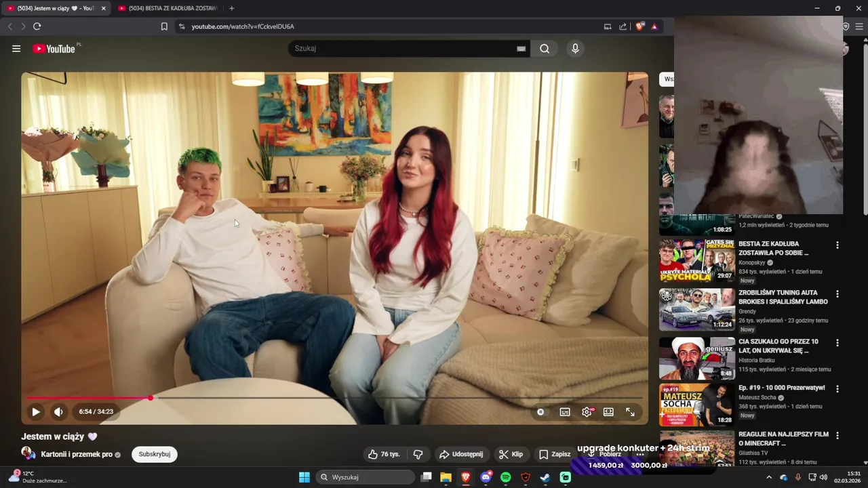868x488 pixels.
Task: Open Spotify from the taskbar
Action: [x=505, y=477]
